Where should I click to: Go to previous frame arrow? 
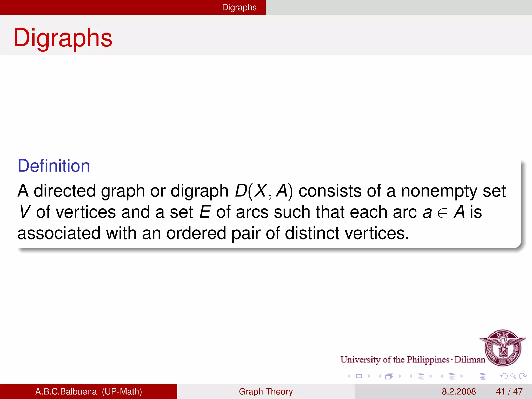click(x=380, y=376)
